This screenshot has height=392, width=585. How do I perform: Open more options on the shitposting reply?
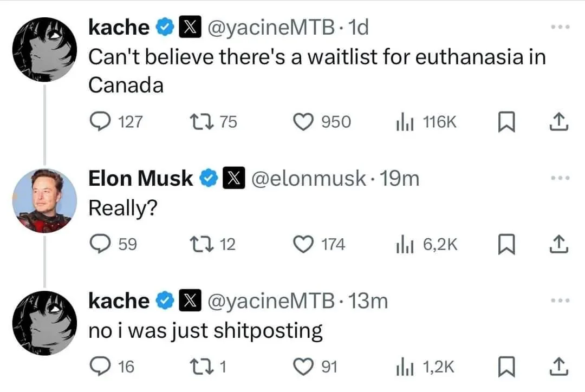pyautogui.click(x=561, y=300)
